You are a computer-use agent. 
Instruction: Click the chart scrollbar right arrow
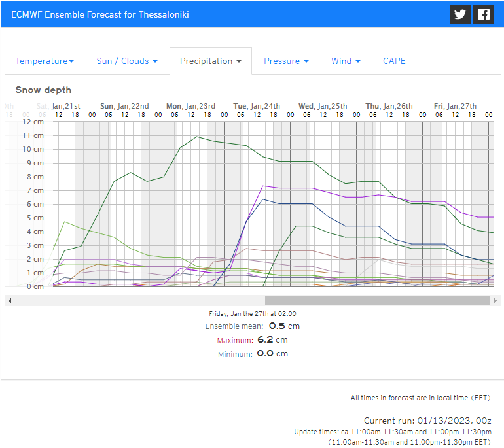pos(495,301)
